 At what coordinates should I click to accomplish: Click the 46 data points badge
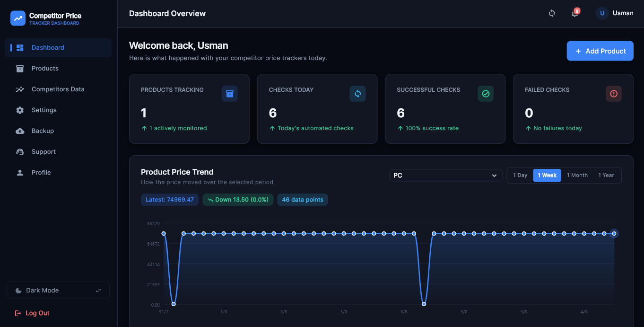coord(303,200)
